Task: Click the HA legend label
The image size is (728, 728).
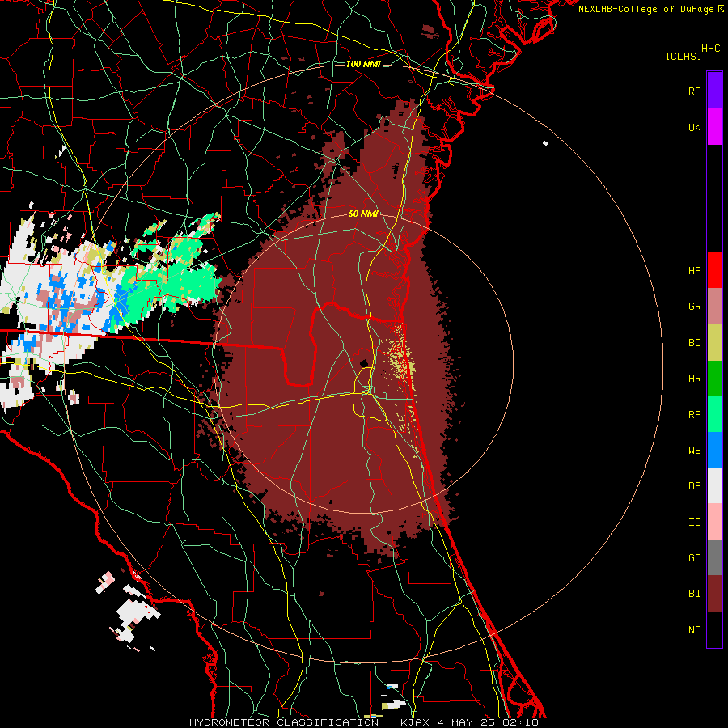Action: click(694, 271)
